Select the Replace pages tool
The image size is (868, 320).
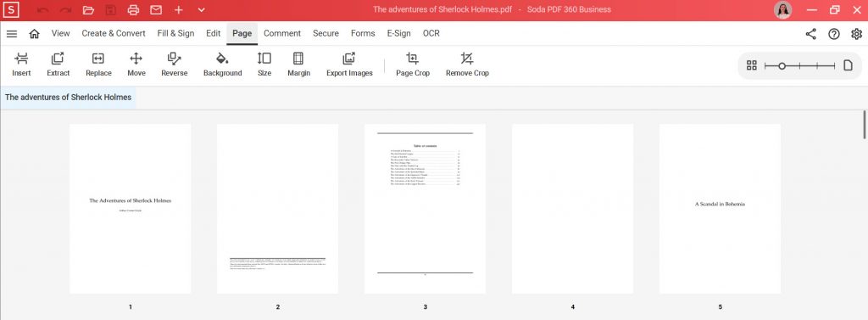(x=98, y=65)
